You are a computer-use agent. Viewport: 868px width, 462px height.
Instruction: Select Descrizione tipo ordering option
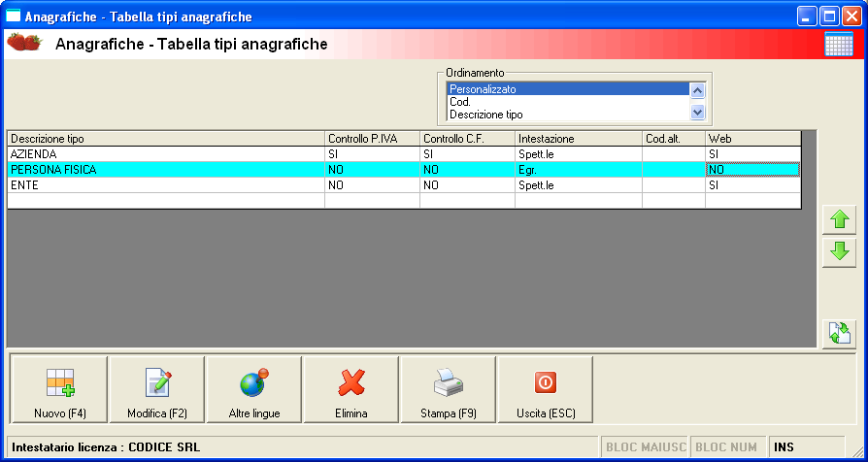(568, 115)
